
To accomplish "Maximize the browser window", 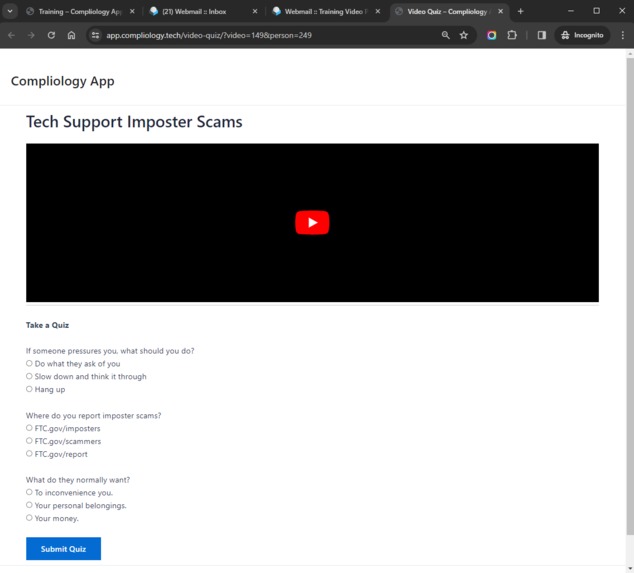I will point(596,11).
